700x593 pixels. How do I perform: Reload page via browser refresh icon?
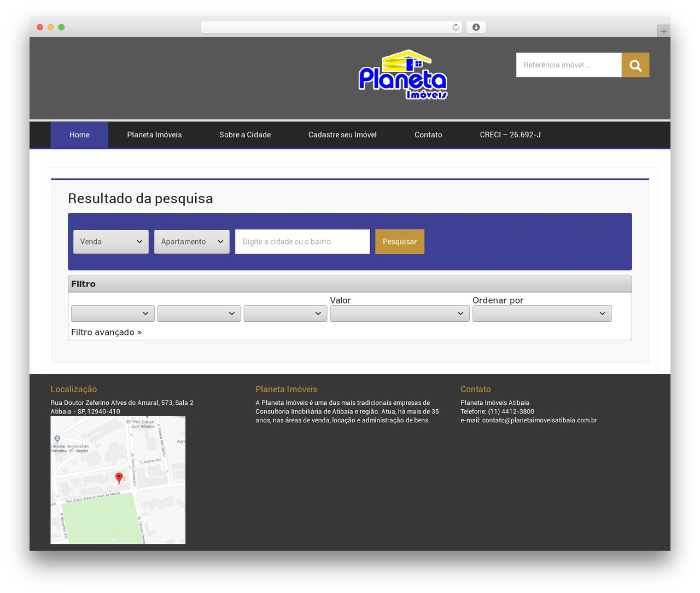point(456,27)
